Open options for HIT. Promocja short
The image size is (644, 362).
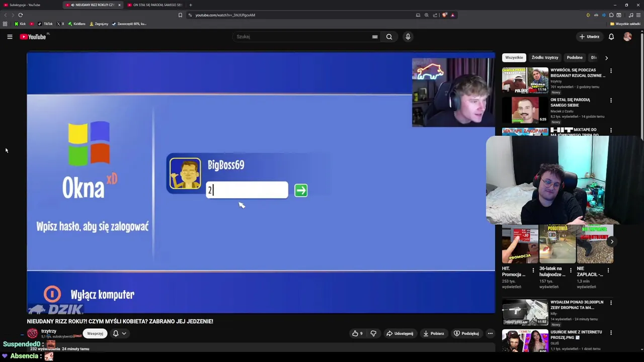[533, 270]
